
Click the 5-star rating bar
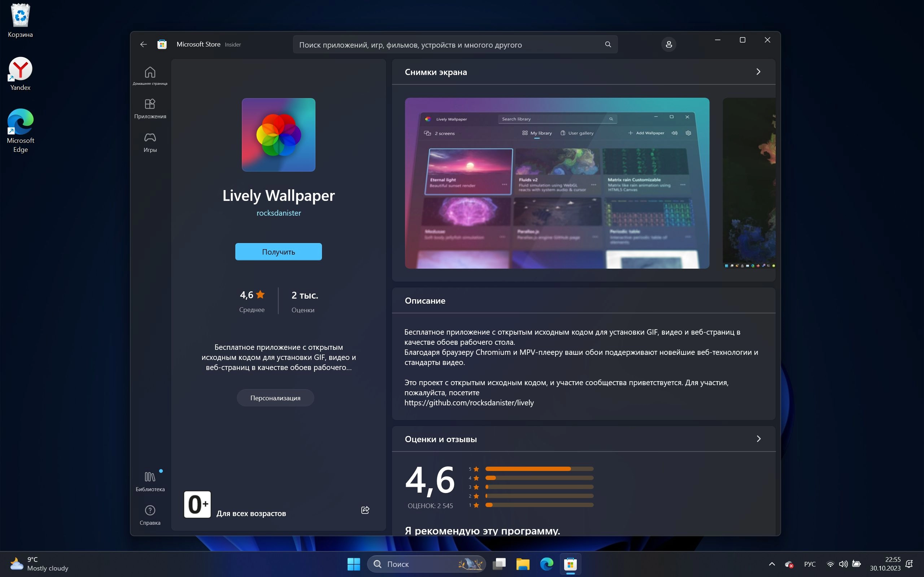point(539,468)
